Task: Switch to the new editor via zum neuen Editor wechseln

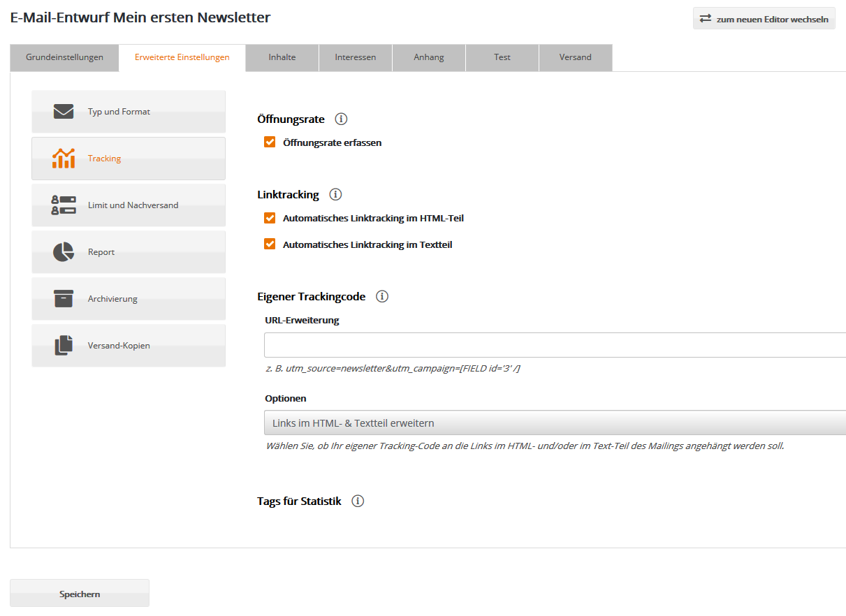Action: pos(764,18)
